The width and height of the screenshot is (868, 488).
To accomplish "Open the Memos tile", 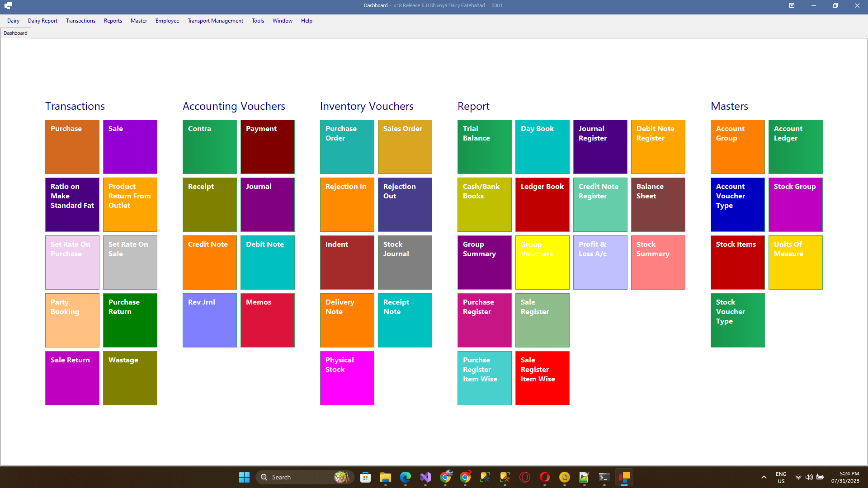I will point(268,320).
